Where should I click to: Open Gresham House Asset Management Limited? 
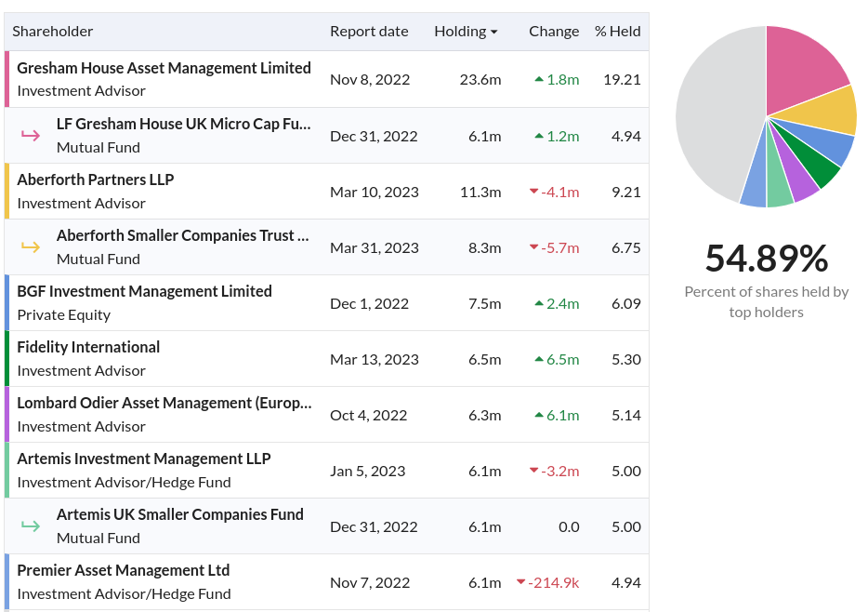pyautogui.click(x=164, y=68)
